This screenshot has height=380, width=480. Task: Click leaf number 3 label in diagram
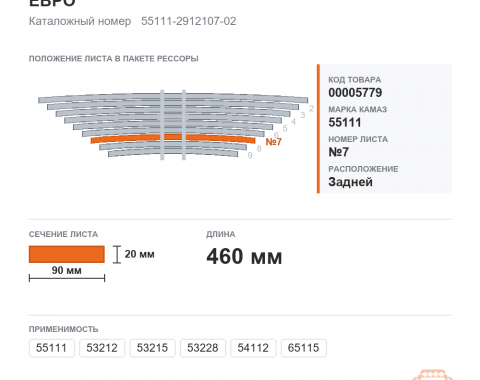(303, 115)
